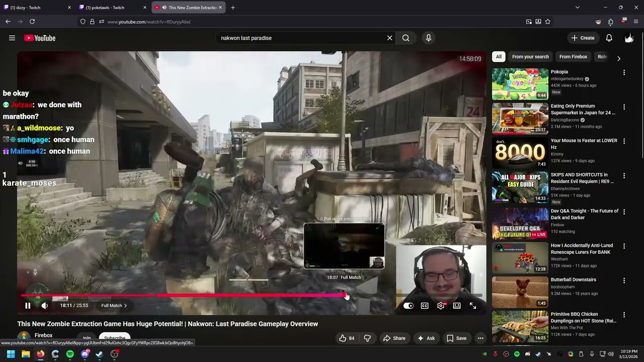Open options for Butterball Downstairs video
Image resolution: width=644 pixels, height=362 pixels.
click(x=624, y=281)
